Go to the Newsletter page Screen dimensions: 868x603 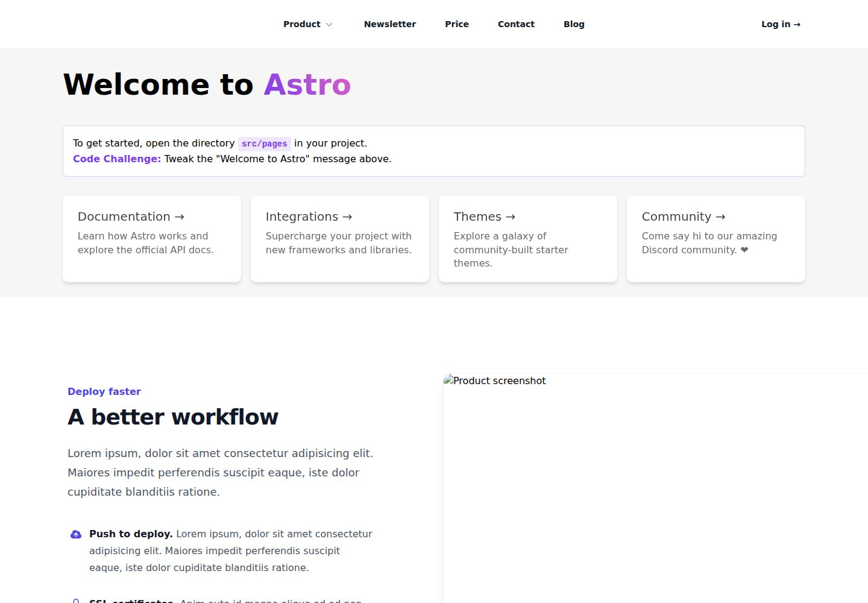[x=390, y=24]
